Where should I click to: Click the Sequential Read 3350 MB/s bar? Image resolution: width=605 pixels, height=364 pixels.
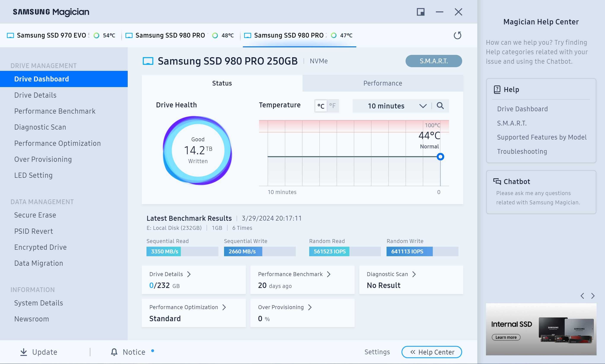pos(182,251)
